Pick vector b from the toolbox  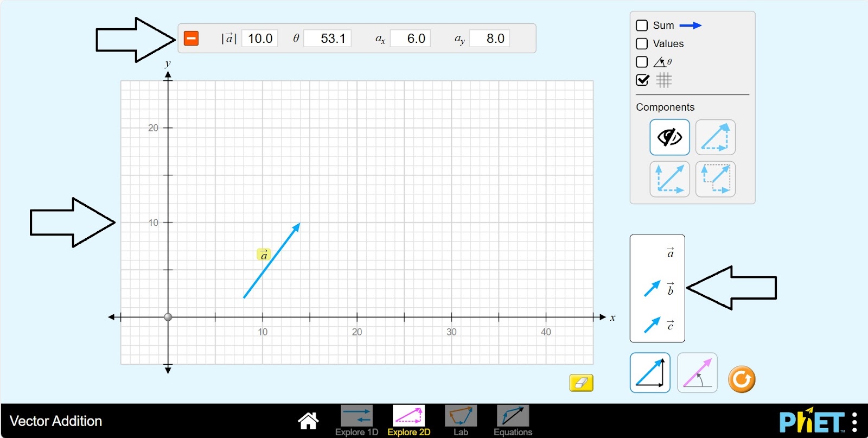tap(652, 289)
